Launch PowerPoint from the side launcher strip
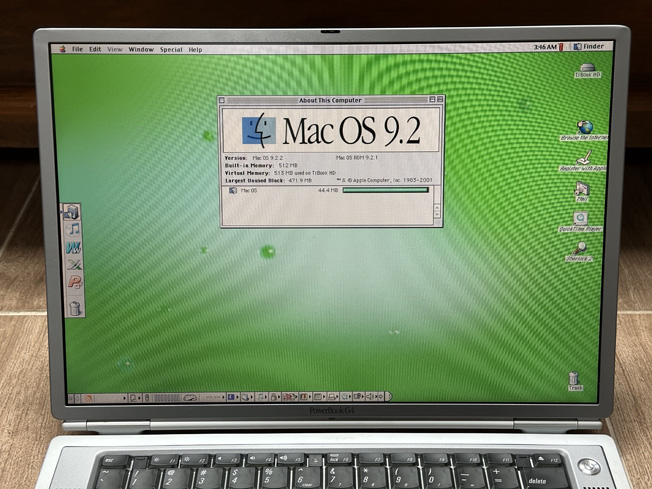 [75, 282]
